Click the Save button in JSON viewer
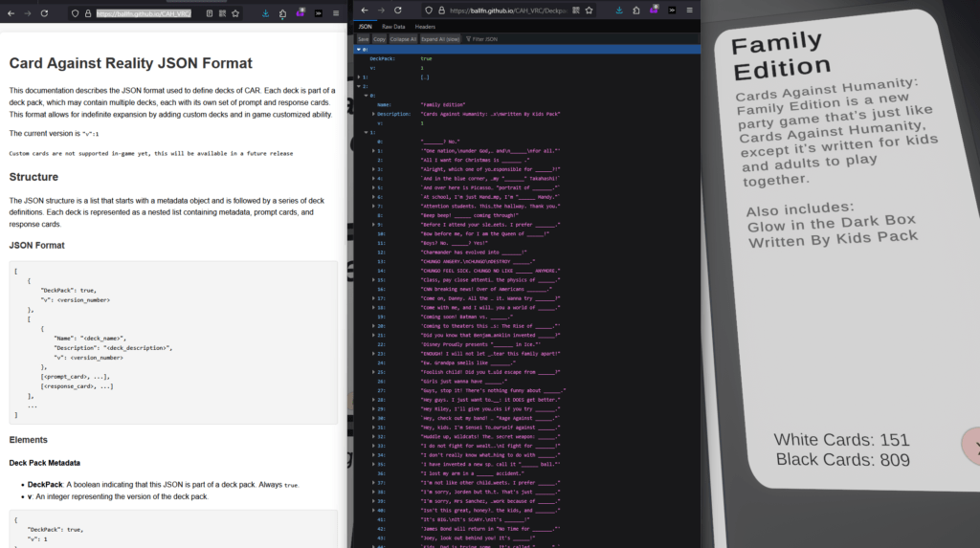Screen dimensions: 980x548 pos(363,39)
